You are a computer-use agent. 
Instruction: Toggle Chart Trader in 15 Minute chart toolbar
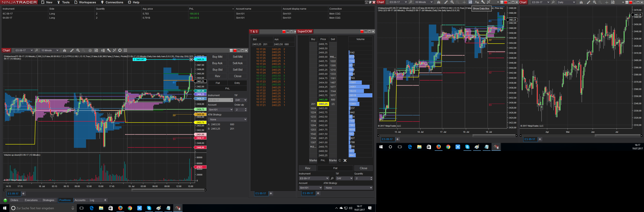coord(103,50)
